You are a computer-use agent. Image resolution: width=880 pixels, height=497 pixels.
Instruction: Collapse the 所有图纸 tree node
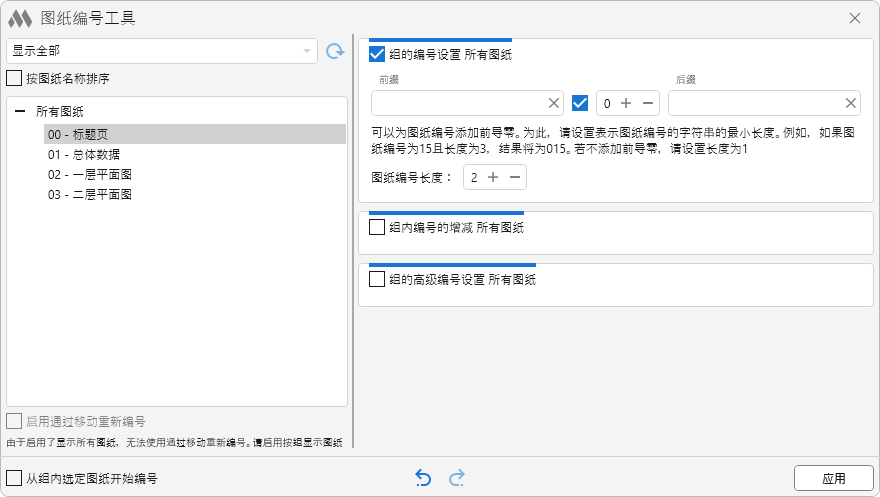[x=20, y=114]
